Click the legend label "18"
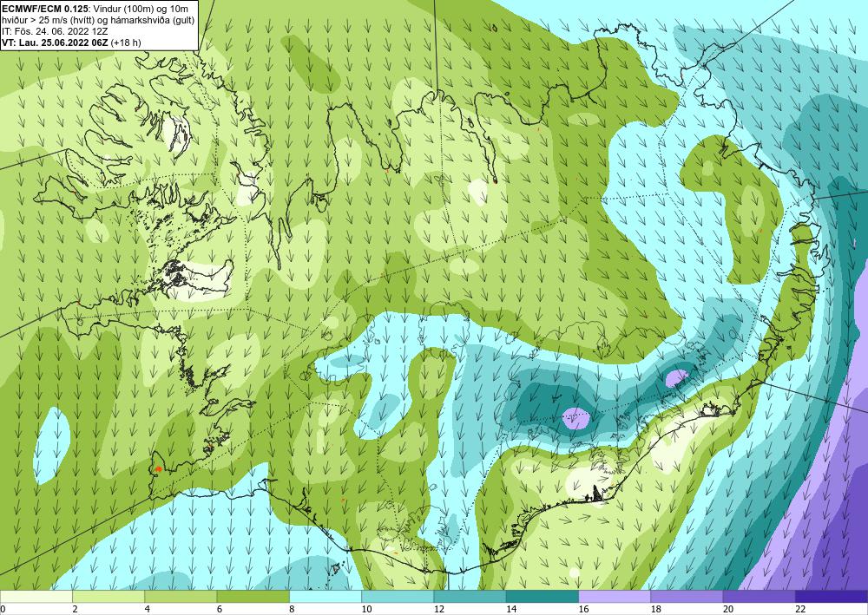The image size is (868, 615). [x=655, y=609]
